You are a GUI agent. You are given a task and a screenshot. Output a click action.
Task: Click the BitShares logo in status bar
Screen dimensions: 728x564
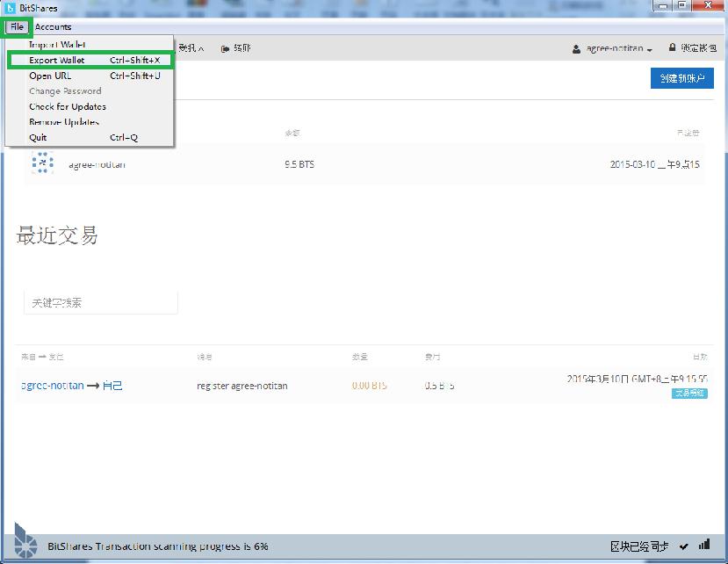pyautogui.click(x=25, y=541)
